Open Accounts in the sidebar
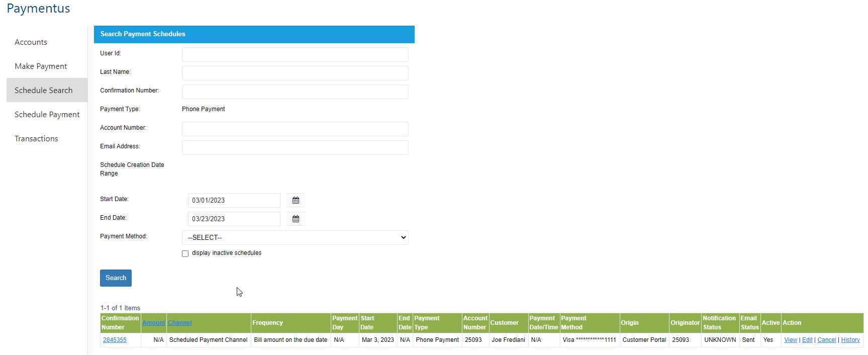The image size is (868, 355). click(31, 42)
